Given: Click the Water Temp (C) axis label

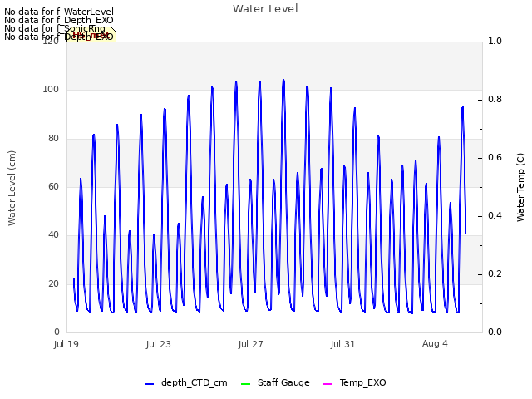Looking at the screenshot, I should click(520, 187).
